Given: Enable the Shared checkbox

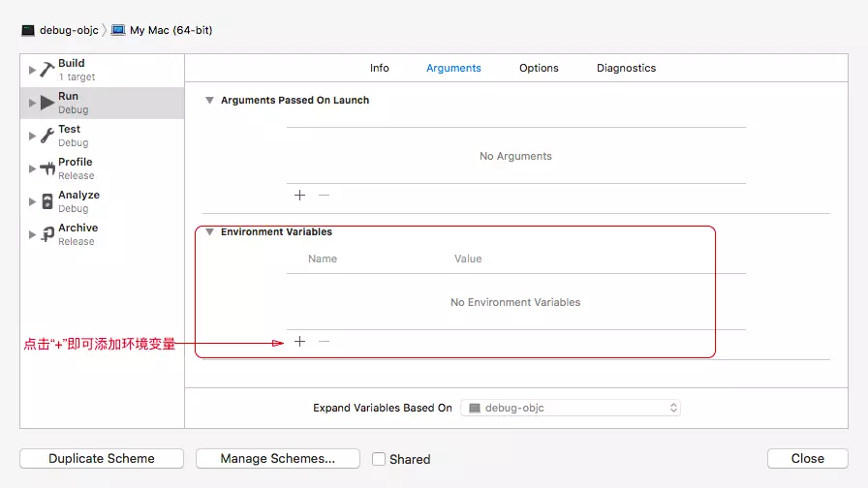Looking at the screenshot, I should tap(379, 459).
